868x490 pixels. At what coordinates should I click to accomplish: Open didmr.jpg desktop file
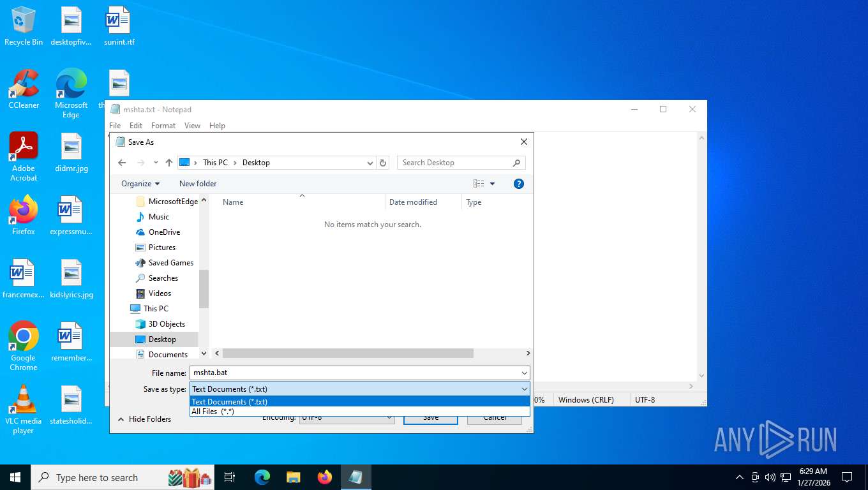(71, 152)
